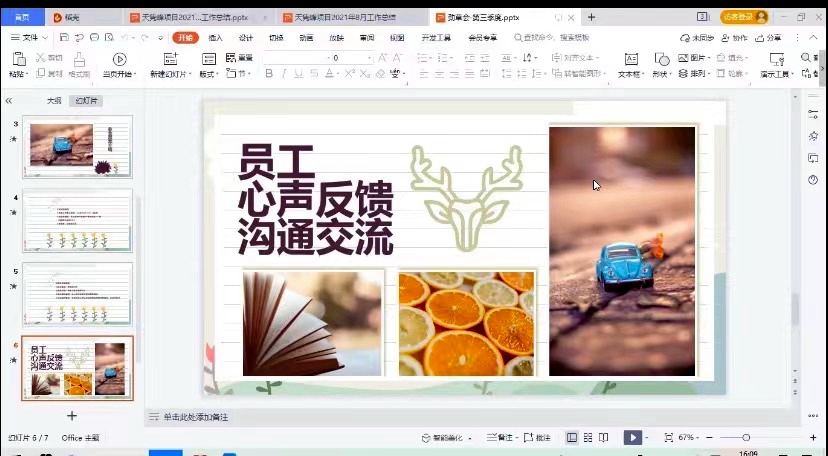828x456 pixels.
Task: Open the font size combo box
Action: (350, 58)
